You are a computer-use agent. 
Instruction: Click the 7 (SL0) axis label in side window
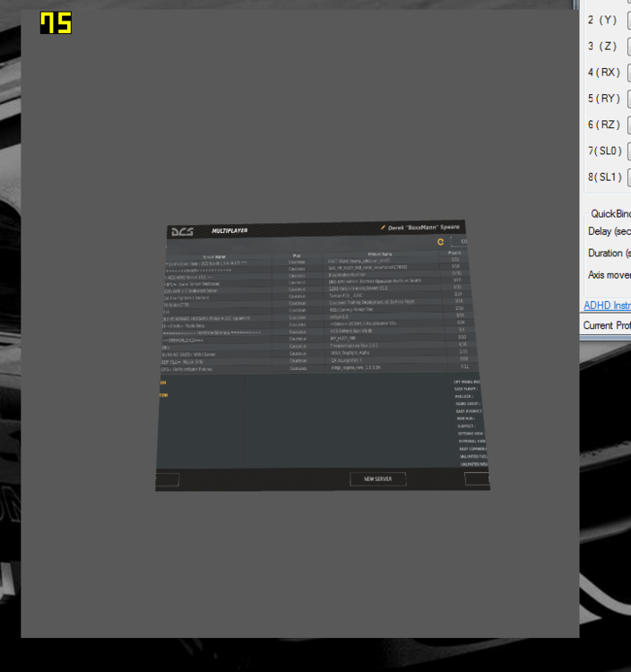click(604, 151)
